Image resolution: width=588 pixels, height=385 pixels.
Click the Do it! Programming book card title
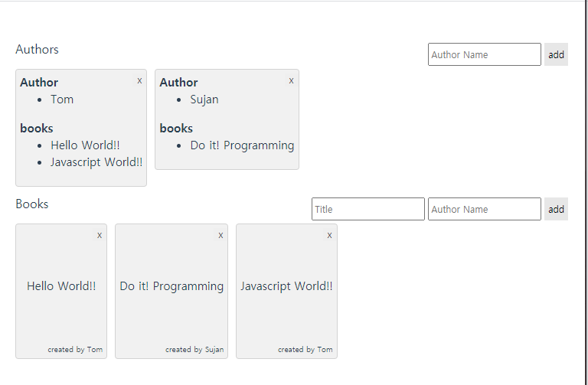pos(171,286)
